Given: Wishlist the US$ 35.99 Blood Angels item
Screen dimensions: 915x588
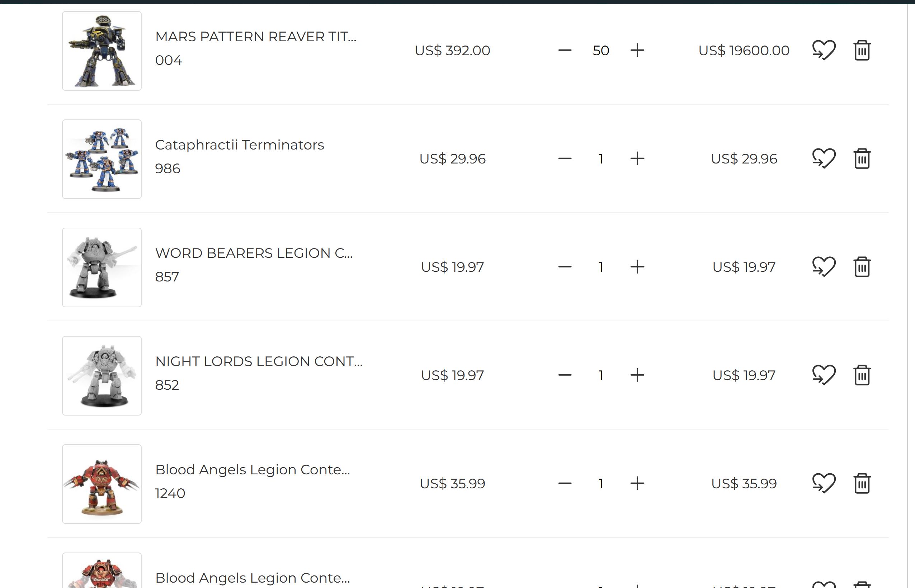Looking at the screenshot, I should [824, 483].
